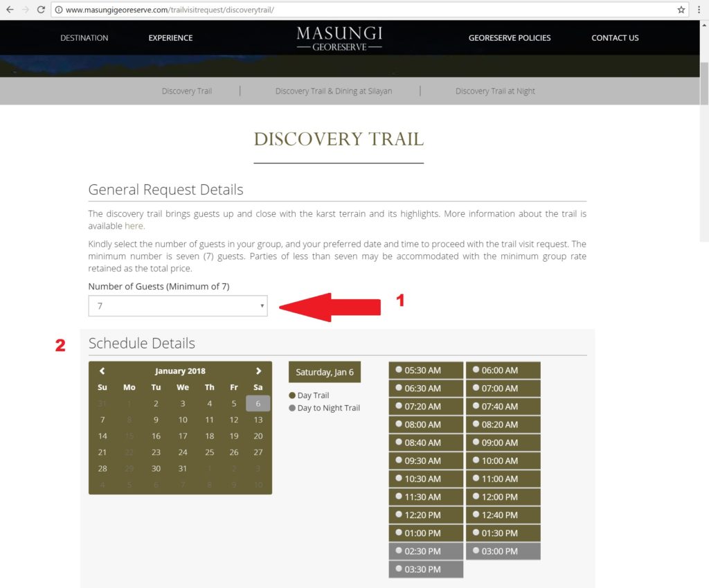709x588 pixels.
Task: Select the 06:00 AM time slot
Action: [503, 370]
